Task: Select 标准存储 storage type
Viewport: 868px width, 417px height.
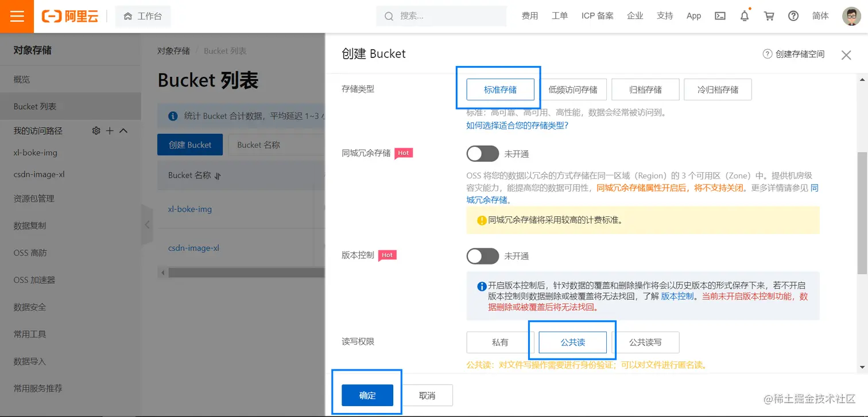Action: coord(500,89)
